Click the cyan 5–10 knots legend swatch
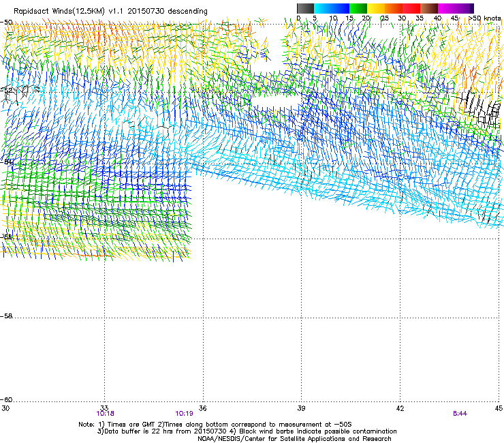Image resolution: width=504 pixels, height=443 pixels. coord(323,8)
